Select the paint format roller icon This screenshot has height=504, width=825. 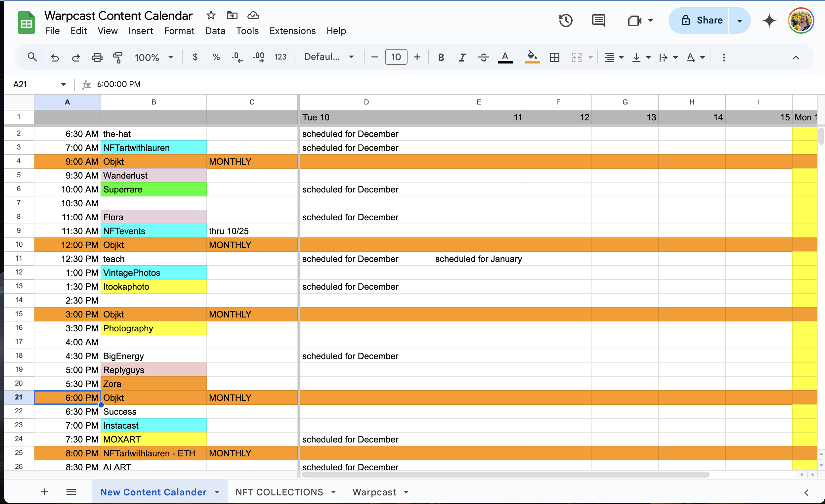(118, 58)
